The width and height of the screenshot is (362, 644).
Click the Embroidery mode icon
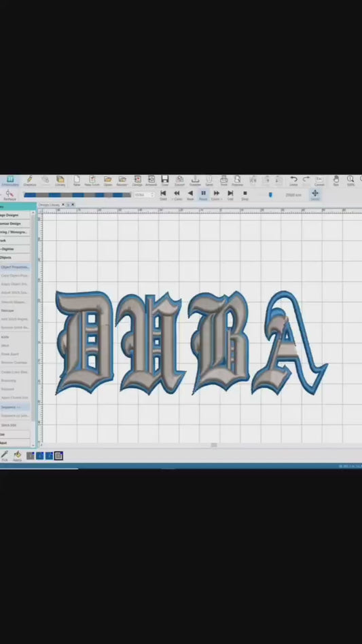[10, 181]
